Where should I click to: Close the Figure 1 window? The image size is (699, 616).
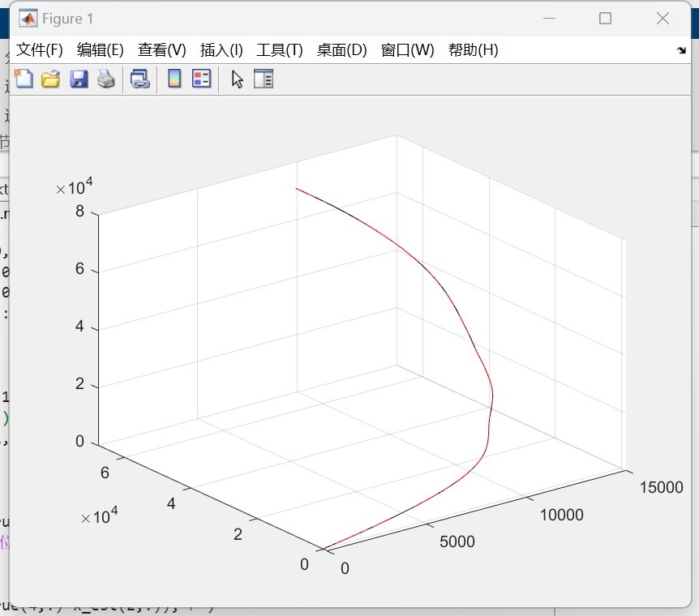pos(663,19)
